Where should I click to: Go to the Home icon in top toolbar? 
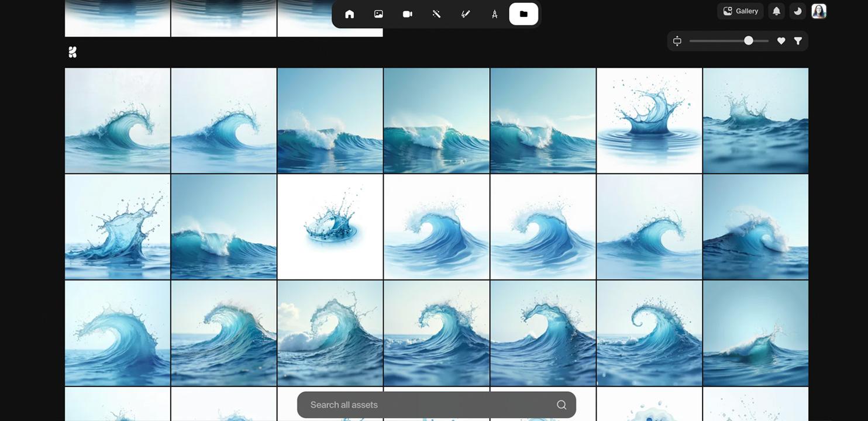point(349,14)
